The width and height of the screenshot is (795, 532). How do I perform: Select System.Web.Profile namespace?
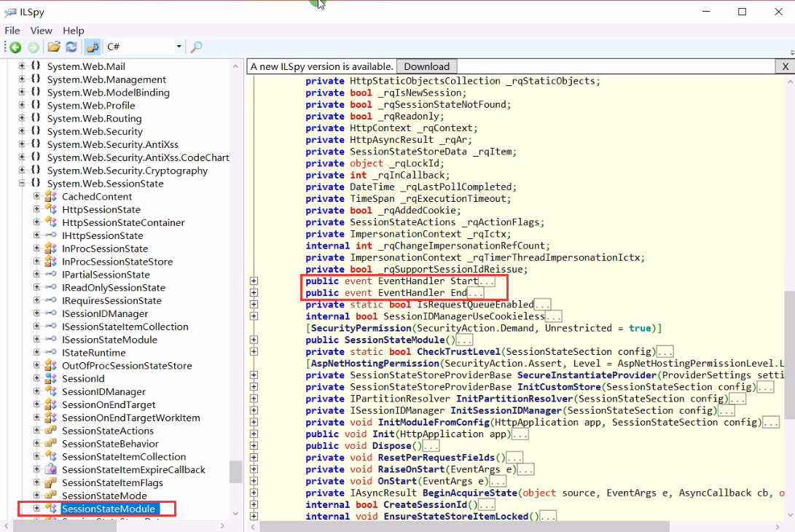(x=91, y=105)
